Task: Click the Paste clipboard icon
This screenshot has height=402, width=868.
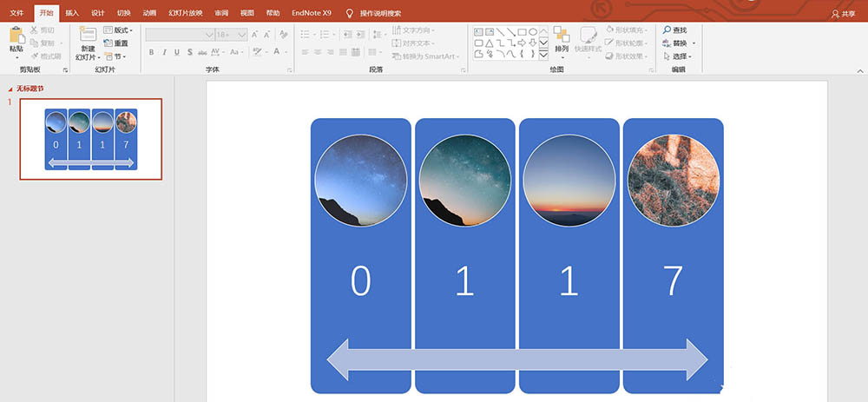Action: [17, 35]
